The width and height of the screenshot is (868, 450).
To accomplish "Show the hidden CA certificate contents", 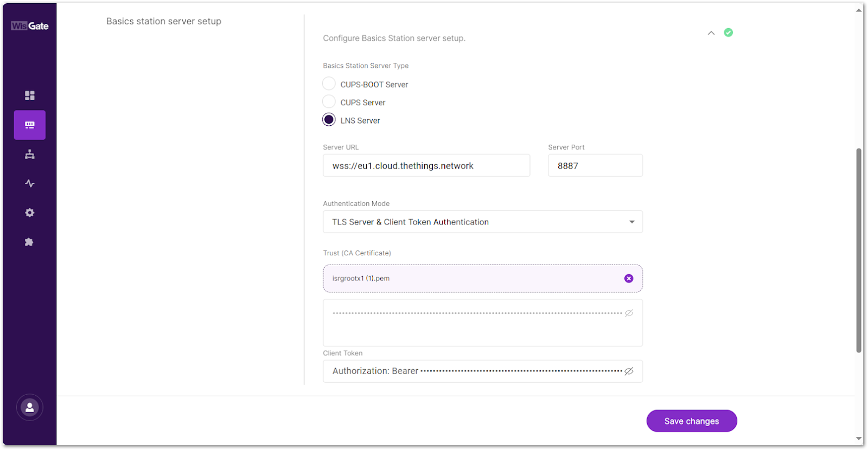I will click(x=629, y=313).
